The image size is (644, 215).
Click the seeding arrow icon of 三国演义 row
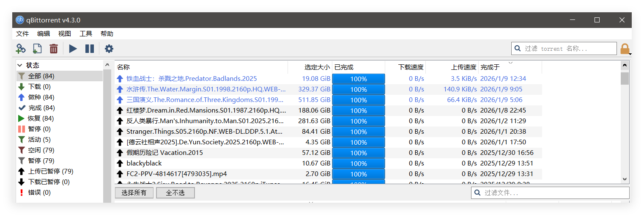pyautogui.click(x=120, y=100)
